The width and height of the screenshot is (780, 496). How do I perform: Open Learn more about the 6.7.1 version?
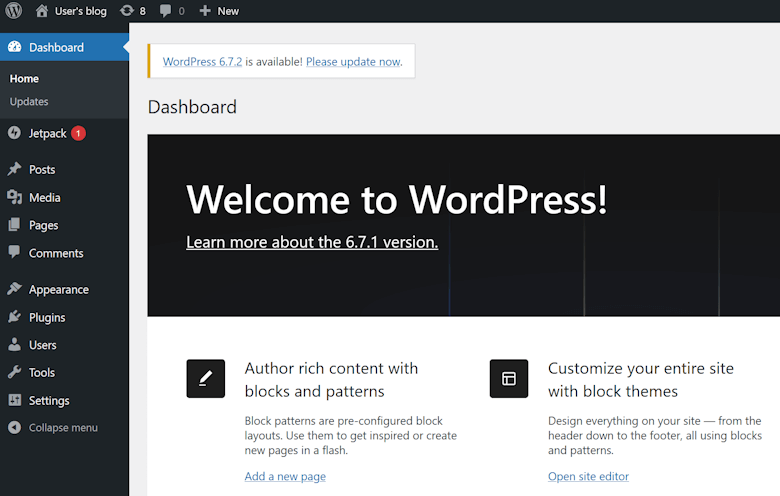[x=312, y=242]
